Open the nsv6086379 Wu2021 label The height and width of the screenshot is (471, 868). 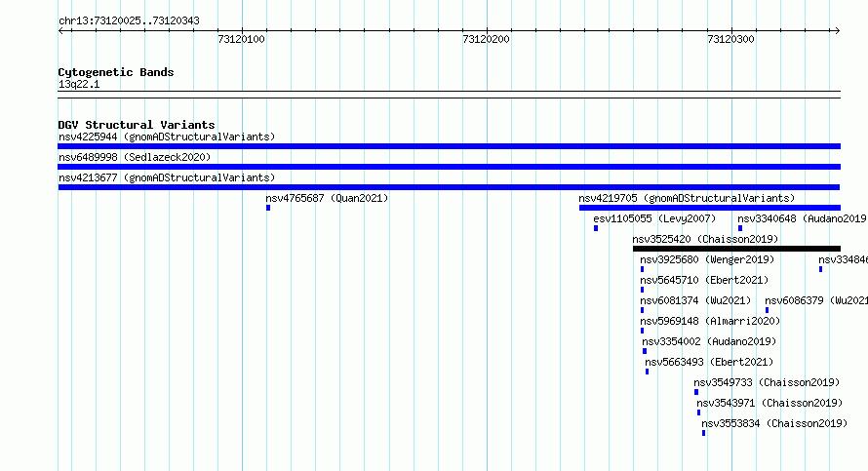816,300
